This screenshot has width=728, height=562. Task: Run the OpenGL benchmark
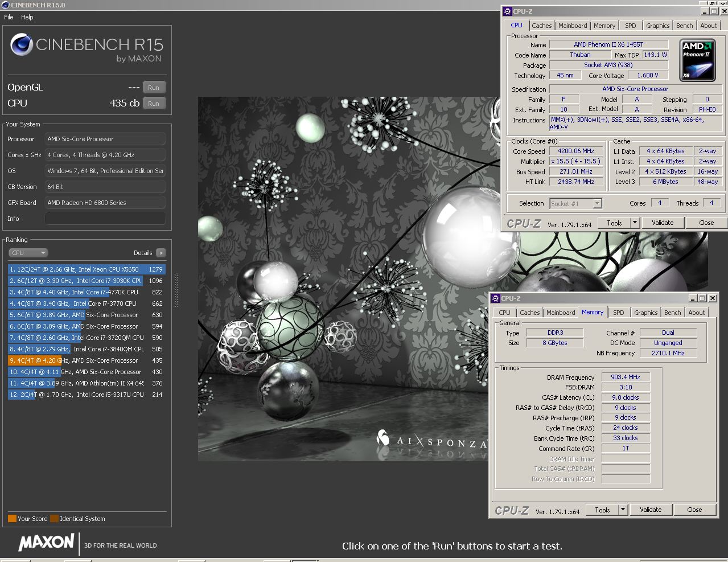click(154, 88)
